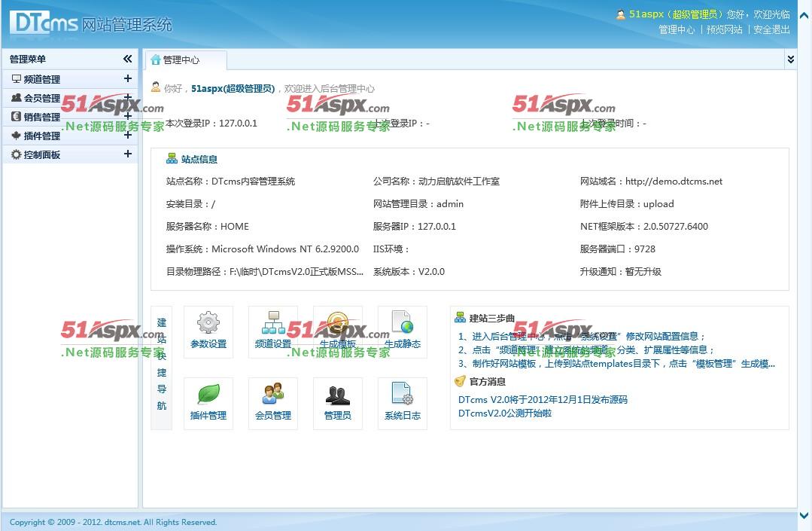This screenshot has height=531, width=812.
Task: Open the 频道设置 shortcut icon
Action: click(x=273, y=331)
